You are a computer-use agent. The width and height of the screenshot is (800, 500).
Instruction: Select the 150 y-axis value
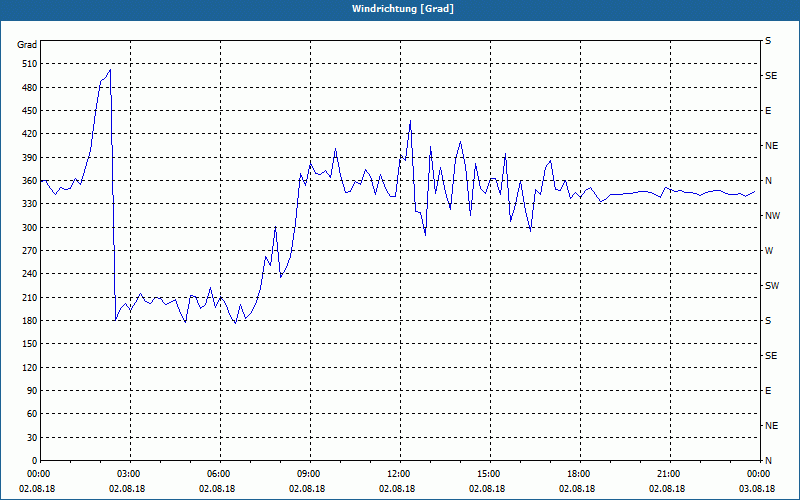point(30,344)
